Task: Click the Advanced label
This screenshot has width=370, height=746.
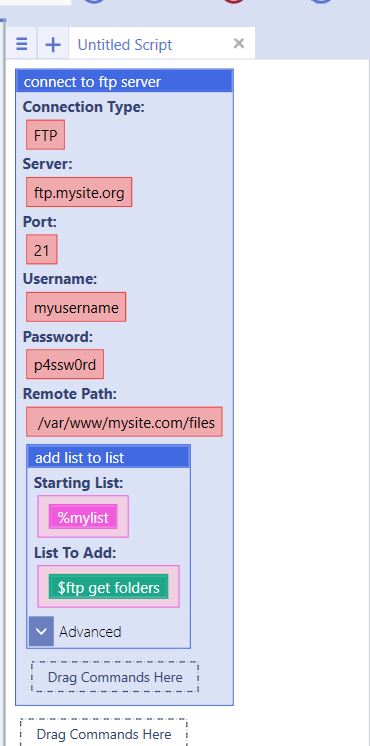Action: point(90,632)
